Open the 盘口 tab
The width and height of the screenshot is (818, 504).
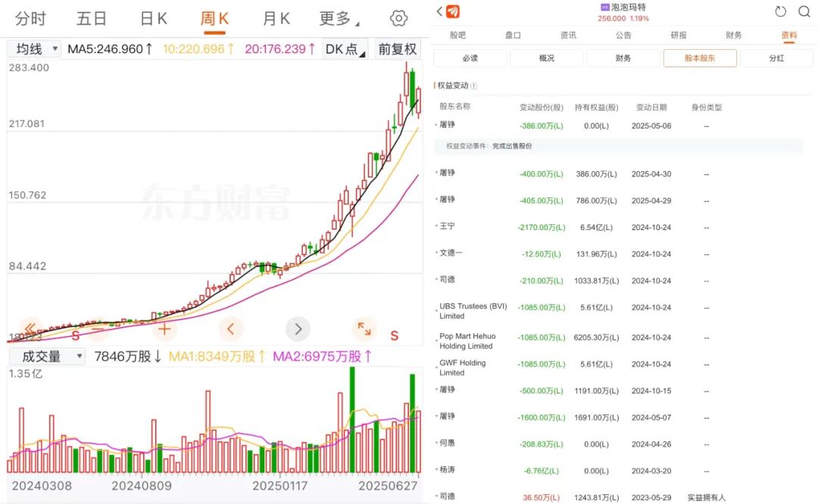tap(513, 36)
